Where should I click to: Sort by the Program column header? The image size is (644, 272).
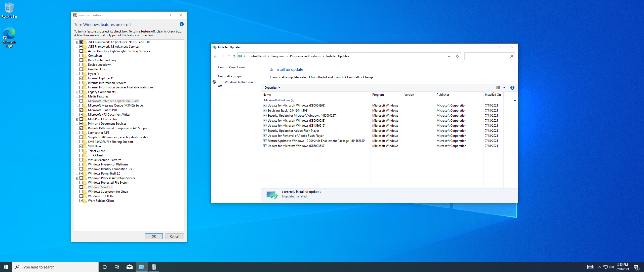387,95
